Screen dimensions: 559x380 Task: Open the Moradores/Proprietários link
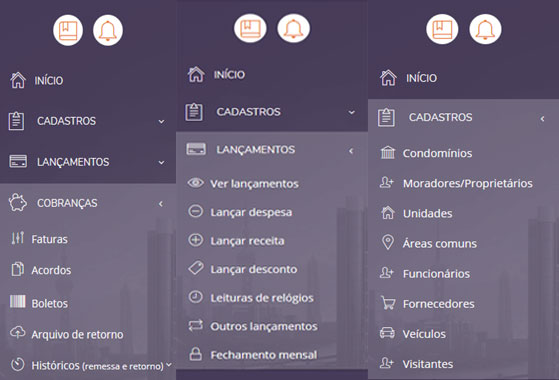468,183
